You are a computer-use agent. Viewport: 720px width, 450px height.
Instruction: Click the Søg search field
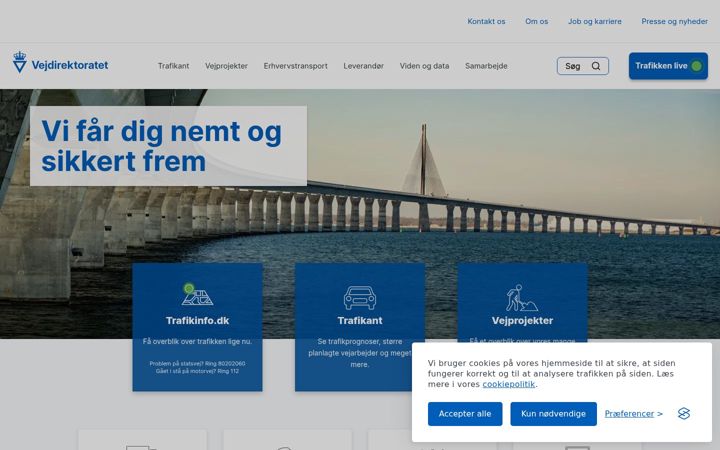click(583, 66)
